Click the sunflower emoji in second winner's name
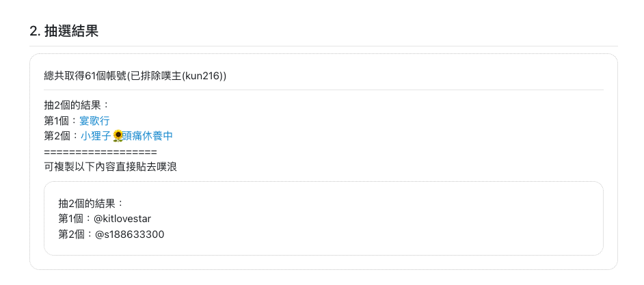Image resolution: width=644 pixels, height=285 pixels. (x=118, y=136)
